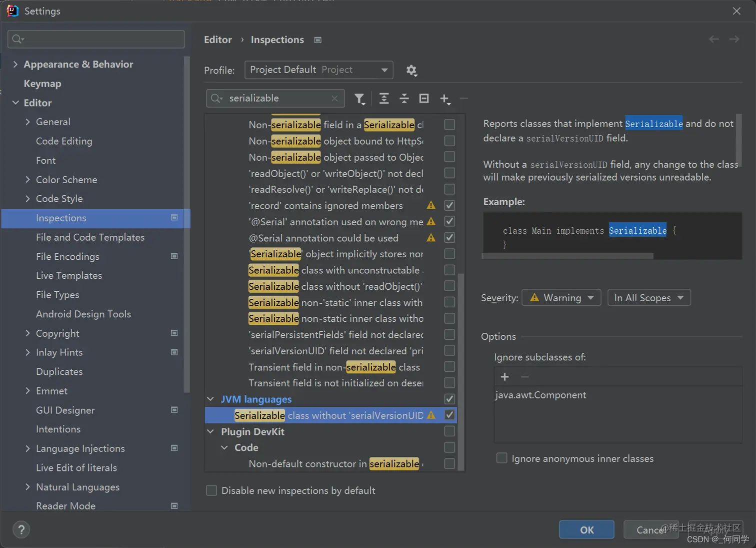Close the Settings dialog with the X
The height and width of the screenshot is (548, 756).
(736, 11)
